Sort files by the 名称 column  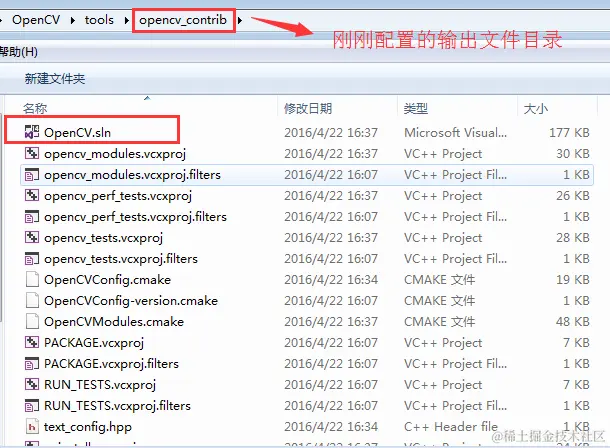pos(35,108)
